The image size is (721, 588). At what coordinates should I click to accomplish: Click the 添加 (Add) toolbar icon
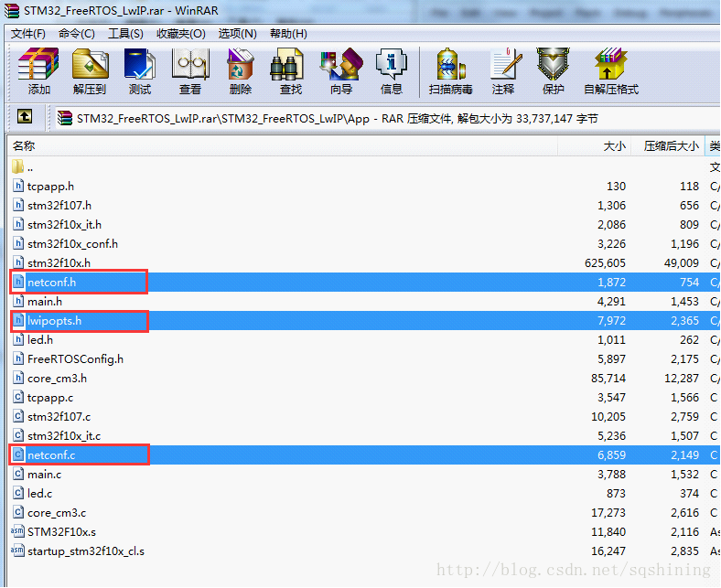[x=38, y=71]
